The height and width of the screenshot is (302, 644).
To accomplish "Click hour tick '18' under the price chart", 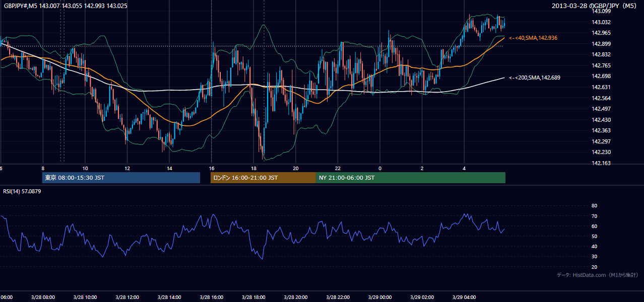I will click(253, 168).
